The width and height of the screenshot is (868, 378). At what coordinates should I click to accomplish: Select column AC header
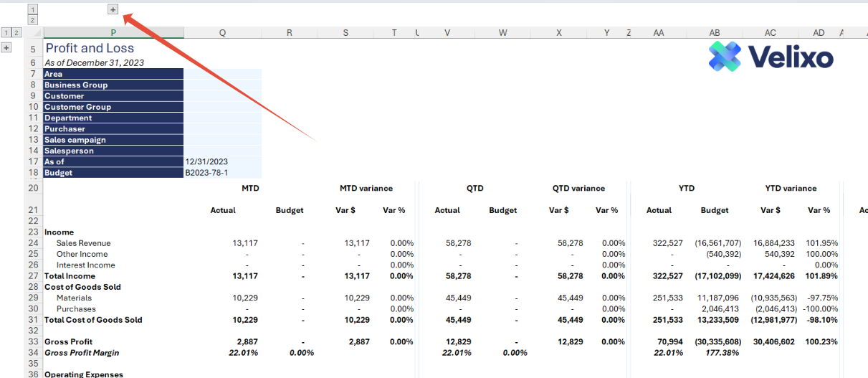(x=771, y=32)
